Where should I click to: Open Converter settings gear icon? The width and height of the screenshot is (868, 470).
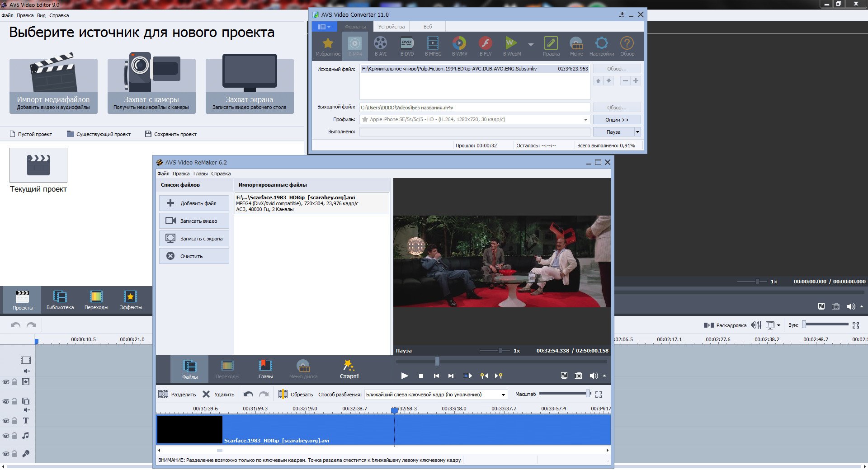(601, 44)
